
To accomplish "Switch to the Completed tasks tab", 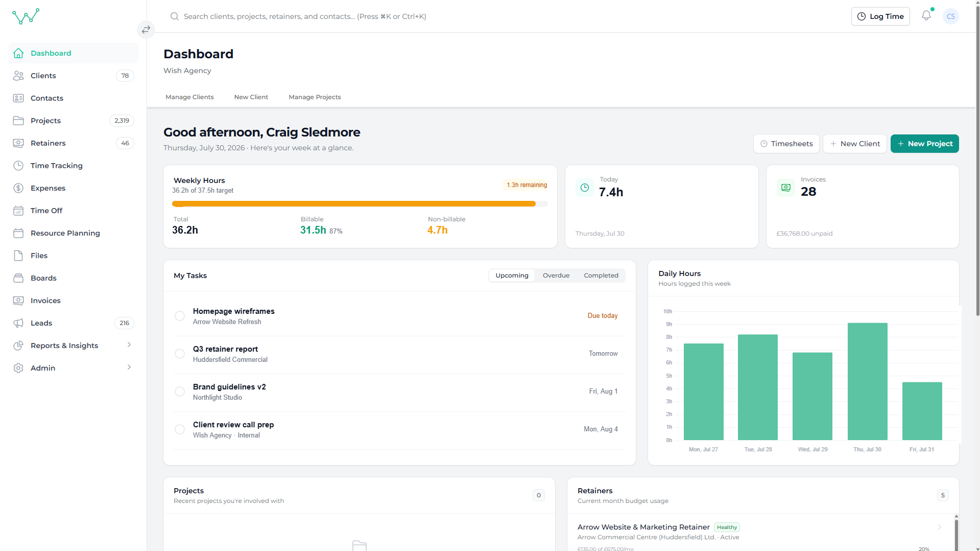I will tap(601, 275).
